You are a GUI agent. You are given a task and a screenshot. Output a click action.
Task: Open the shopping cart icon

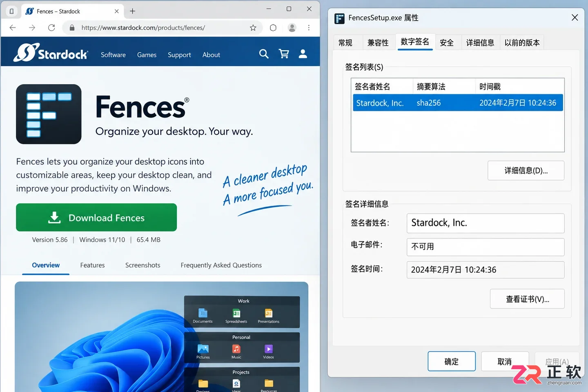point(284,54)
